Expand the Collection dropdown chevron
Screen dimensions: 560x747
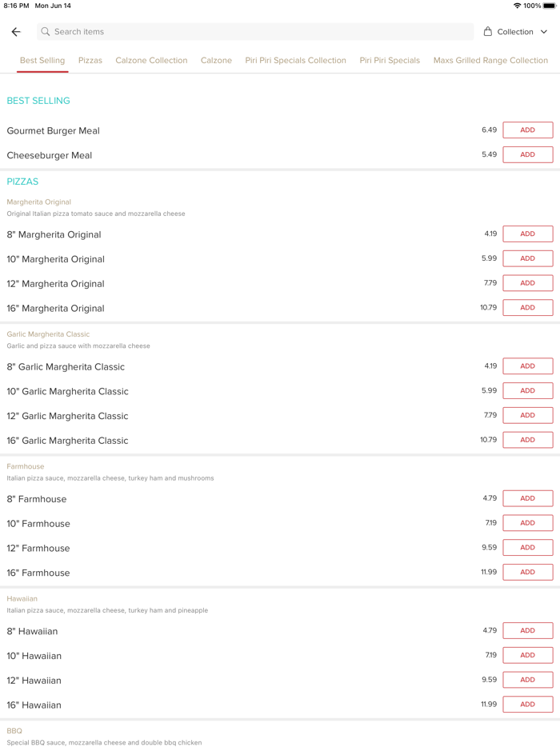pos(544,32)
